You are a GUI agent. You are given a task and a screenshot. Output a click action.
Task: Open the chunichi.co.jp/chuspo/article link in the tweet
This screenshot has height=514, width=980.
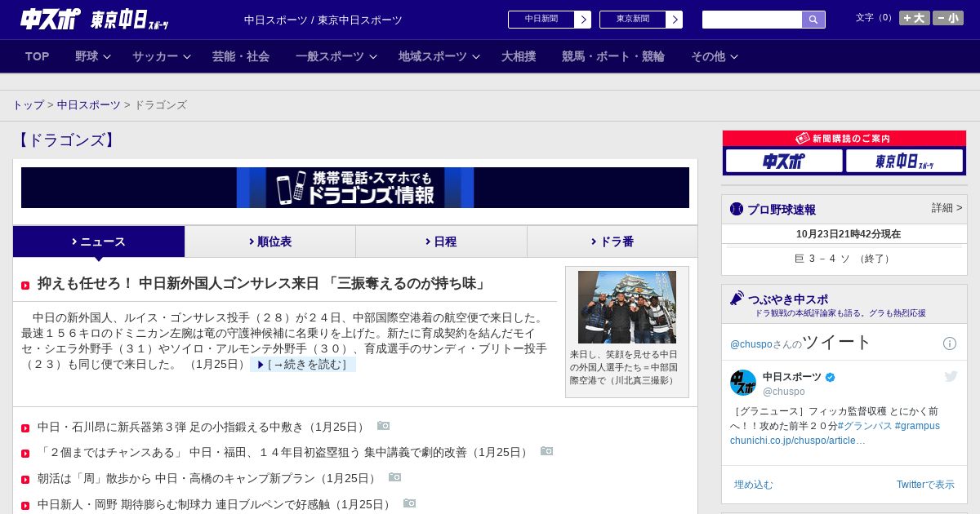(798, 441)
